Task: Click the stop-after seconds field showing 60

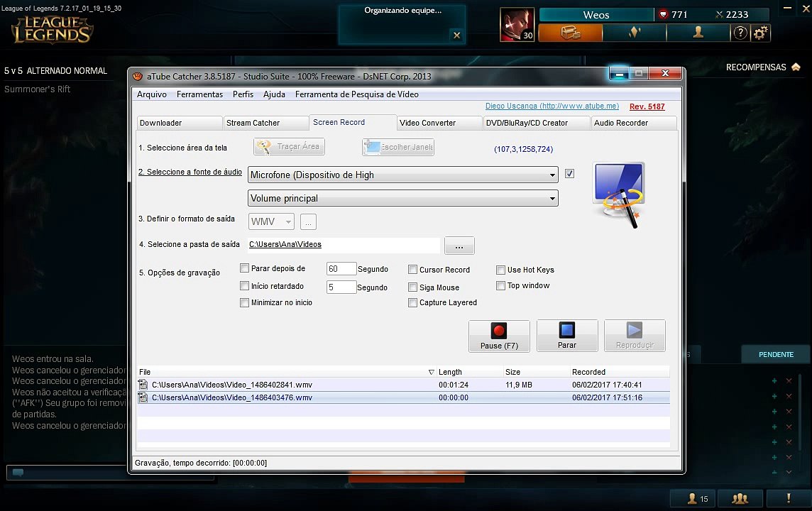Action: pos(341,269)
